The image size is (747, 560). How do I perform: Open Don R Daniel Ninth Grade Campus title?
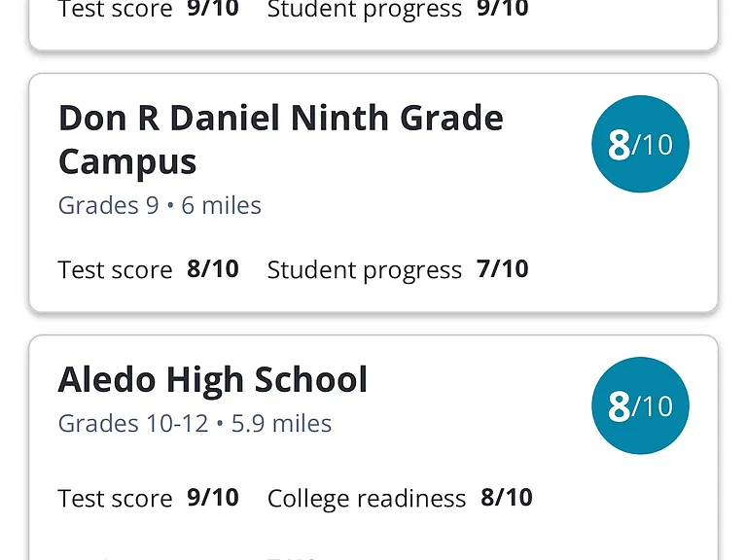[280, 139]
